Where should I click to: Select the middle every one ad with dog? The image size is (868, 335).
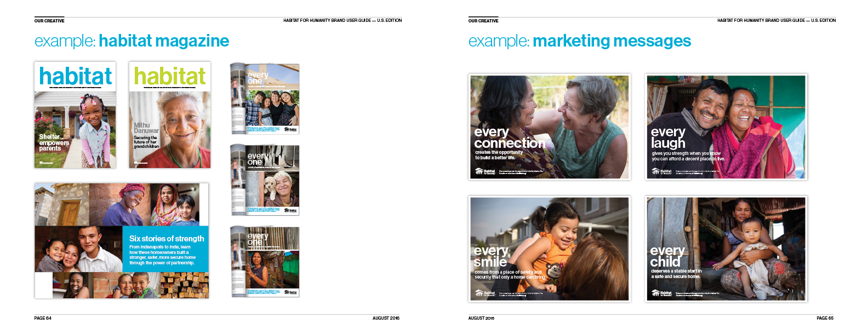click(265, 180)
